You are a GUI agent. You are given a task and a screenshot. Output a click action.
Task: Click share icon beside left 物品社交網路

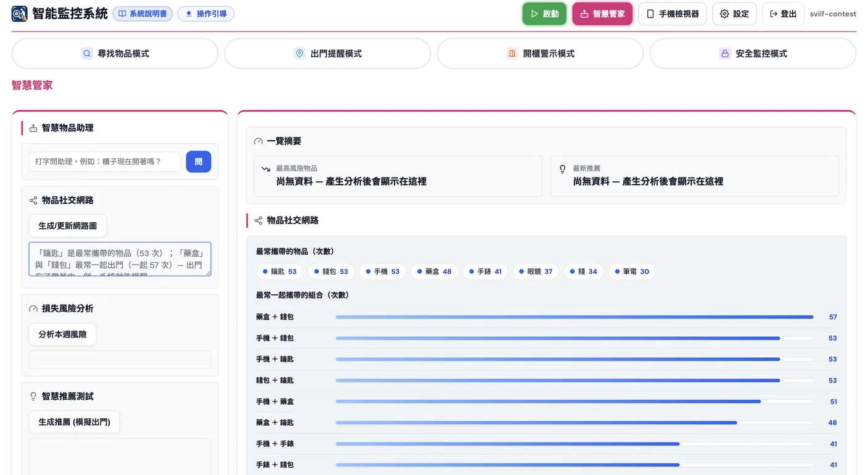pyautogui.click(x=33, y=200)
